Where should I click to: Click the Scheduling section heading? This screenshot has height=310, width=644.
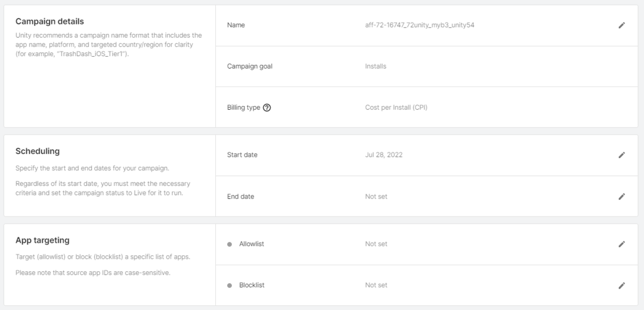[x=38, y=151]
